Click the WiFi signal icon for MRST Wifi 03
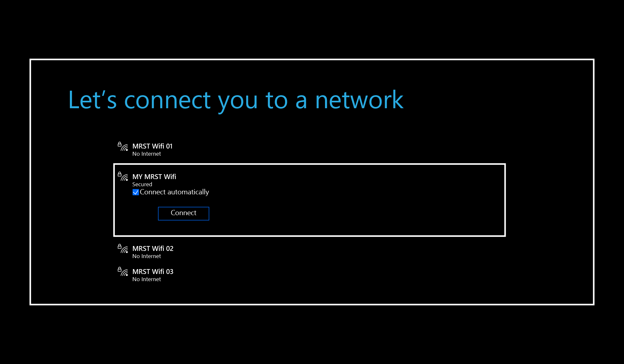624x364 pixels. tap(125, 272)
